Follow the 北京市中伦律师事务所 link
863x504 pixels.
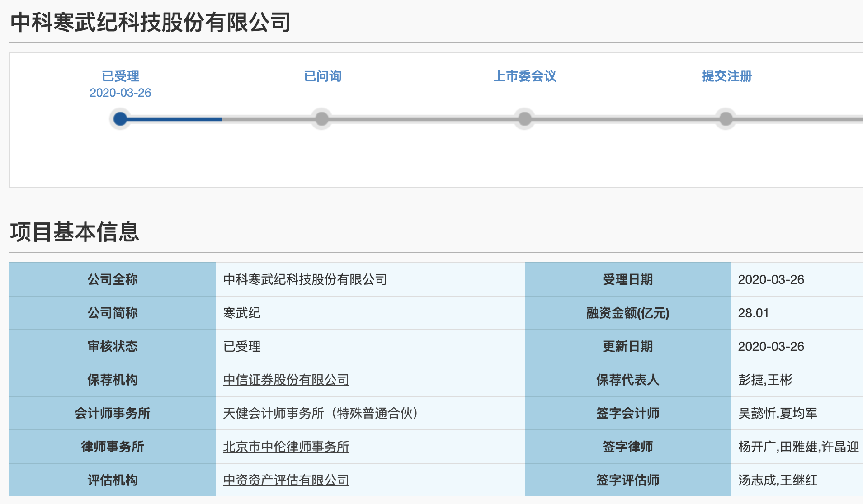[286, 447]
